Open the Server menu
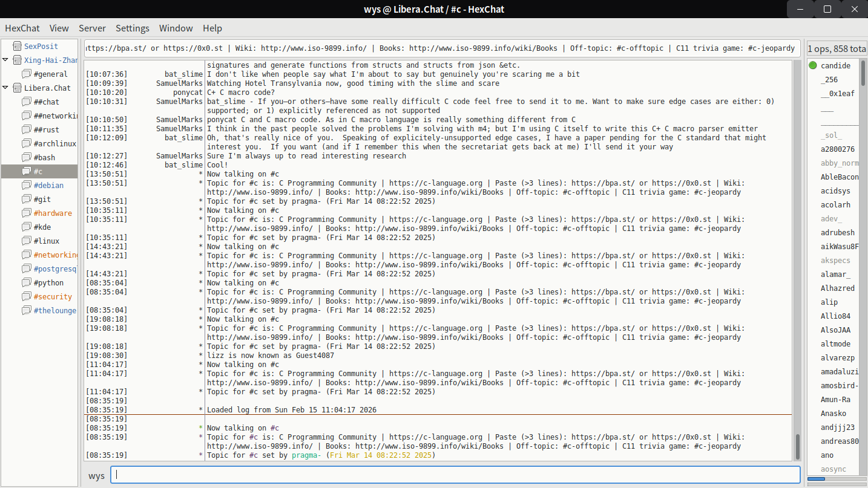Screen dimensions: 868x488 point(92,28)
